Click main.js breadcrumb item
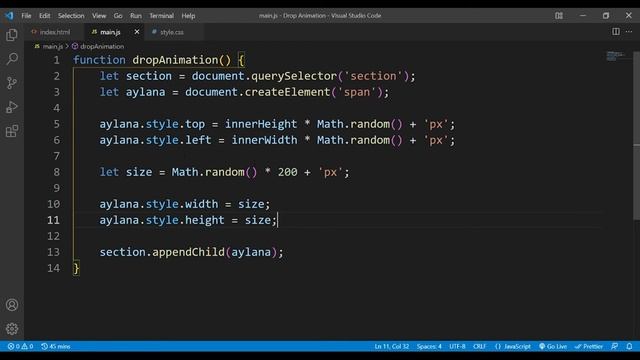Viewport: 640px width, 360px height. (x=49, y=47)
